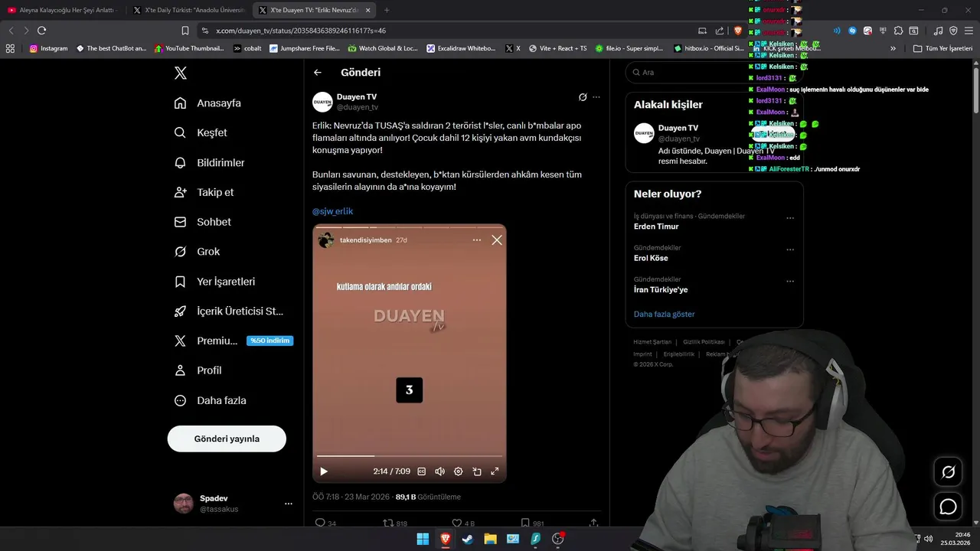Play the video
980x551 pixels.
324,471
